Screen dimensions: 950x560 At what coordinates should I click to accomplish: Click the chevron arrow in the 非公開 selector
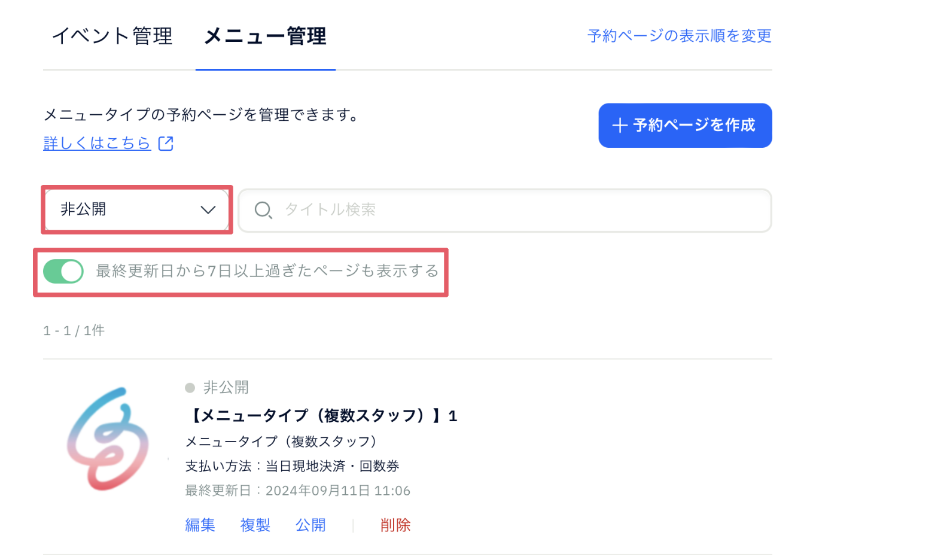(x=208, y=210)
